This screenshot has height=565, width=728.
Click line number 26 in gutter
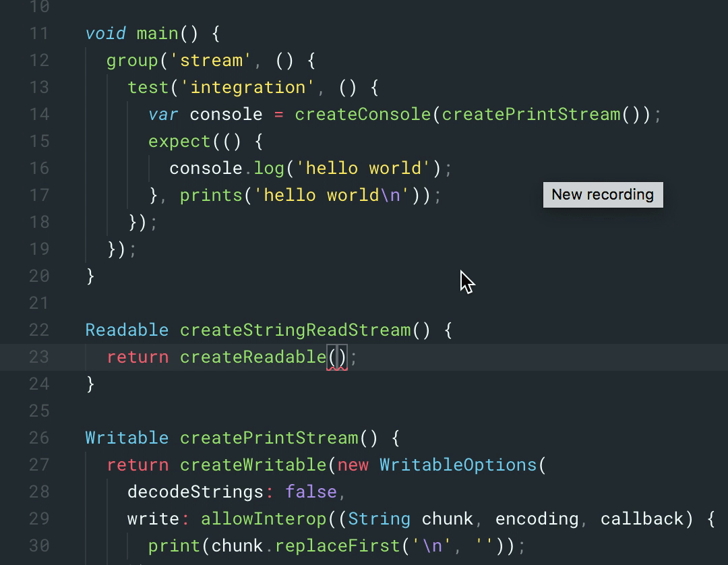[39, 438]
